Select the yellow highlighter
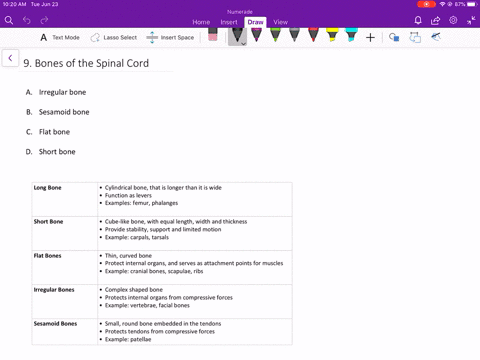The width and height of the screenshot is (480, 360). pos(332,35)
